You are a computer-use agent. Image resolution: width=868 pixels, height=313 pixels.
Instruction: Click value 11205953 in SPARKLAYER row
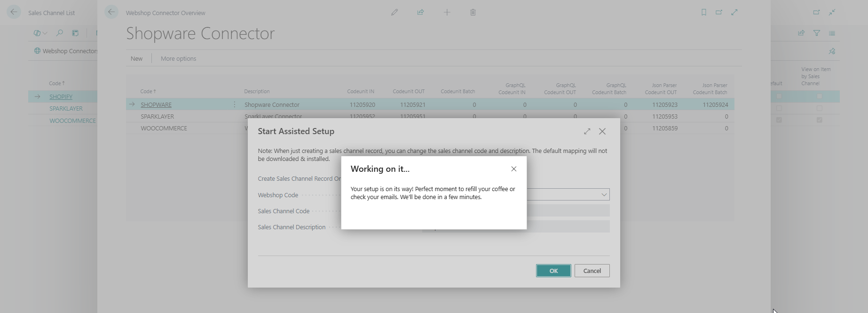point(664,116)
